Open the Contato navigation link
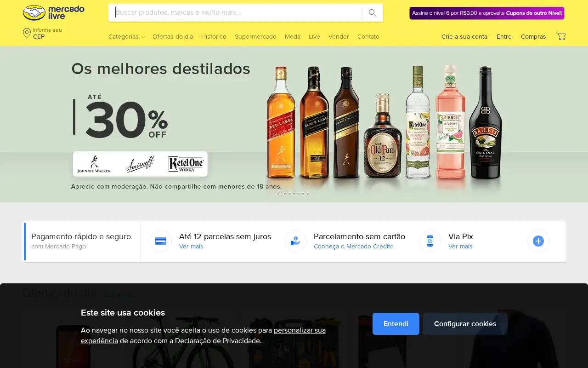Viewport: 588px width, 368px height. point(368,37)
